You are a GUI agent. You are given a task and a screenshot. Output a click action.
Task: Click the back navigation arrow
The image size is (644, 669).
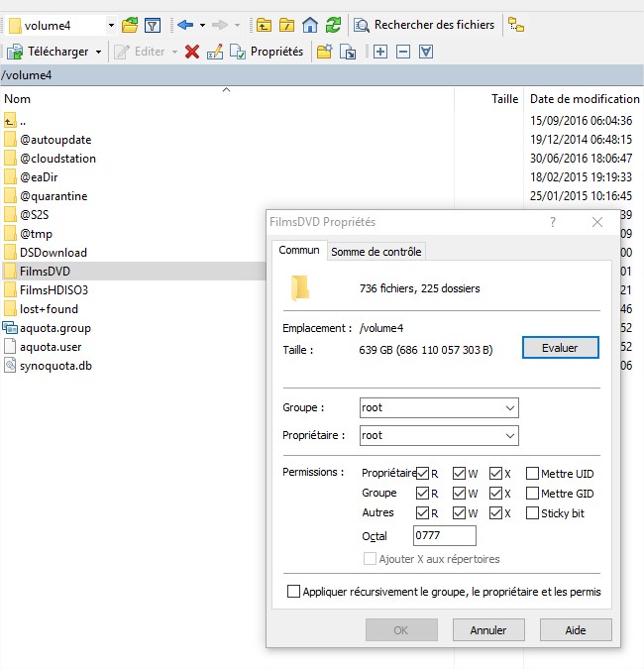184,25
